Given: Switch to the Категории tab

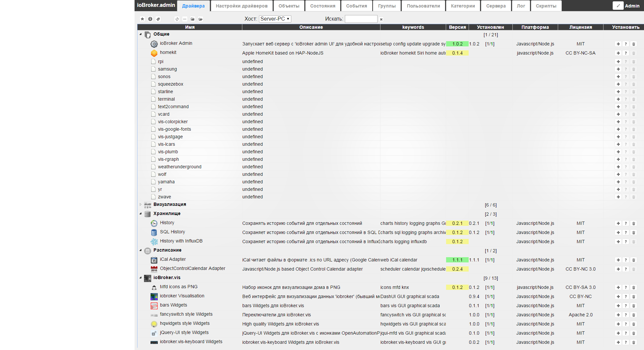Looking at the screenshot, I should click(x=463, y=6).
